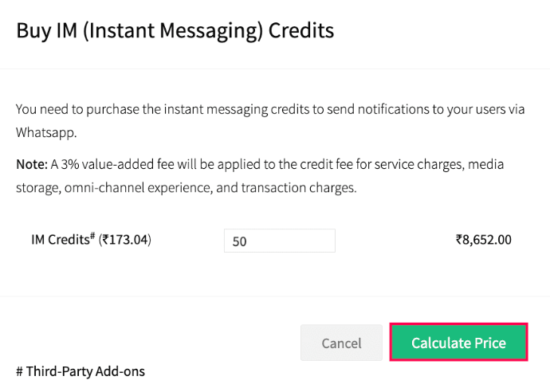Click the 'omni-channel experience' text
550x392 pixels.
point(132,189)
